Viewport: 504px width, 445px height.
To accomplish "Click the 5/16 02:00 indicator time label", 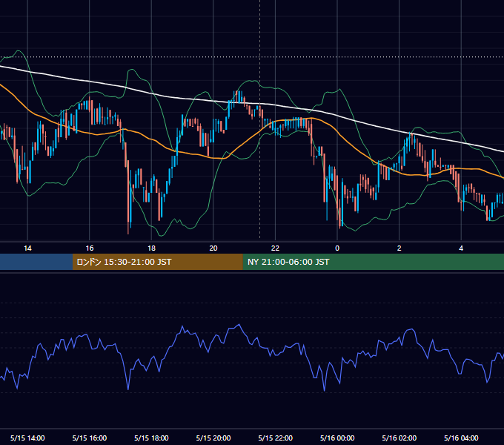I will point(399,438).
